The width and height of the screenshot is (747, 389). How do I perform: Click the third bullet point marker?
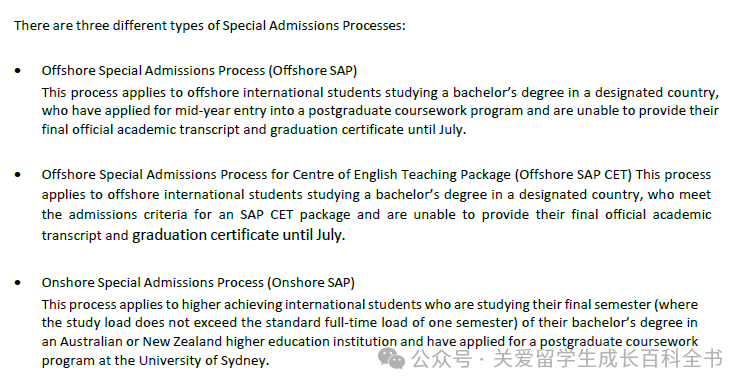point(18,283)
